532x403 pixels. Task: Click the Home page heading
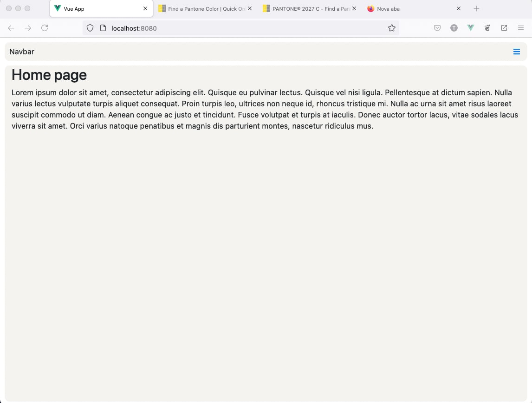coord(49,75)
